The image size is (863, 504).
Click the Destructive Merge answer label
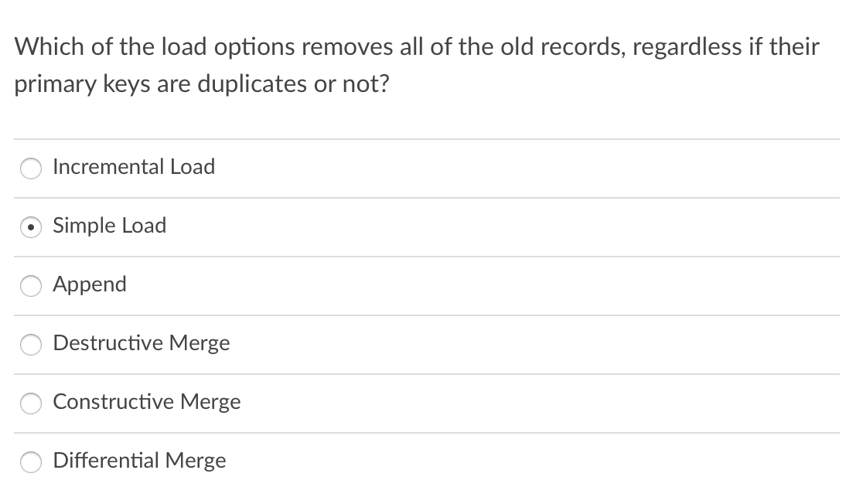tap(141, 343)
